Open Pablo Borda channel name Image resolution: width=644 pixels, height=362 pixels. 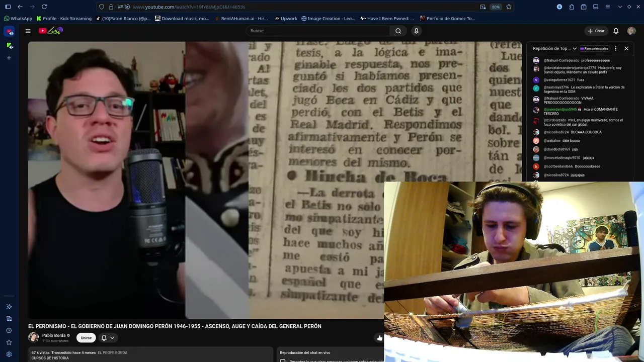pyautogui.click(x=54, y=335)
